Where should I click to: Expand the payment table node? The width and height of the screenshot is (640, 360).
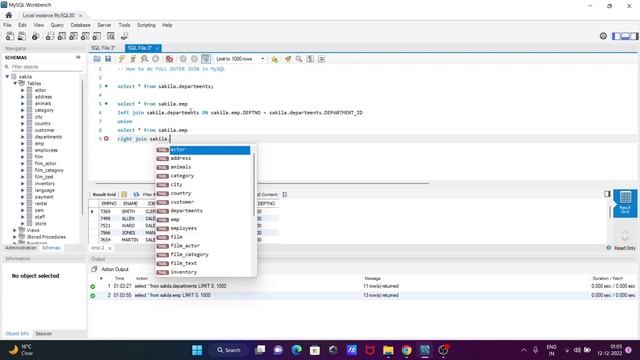23,197
